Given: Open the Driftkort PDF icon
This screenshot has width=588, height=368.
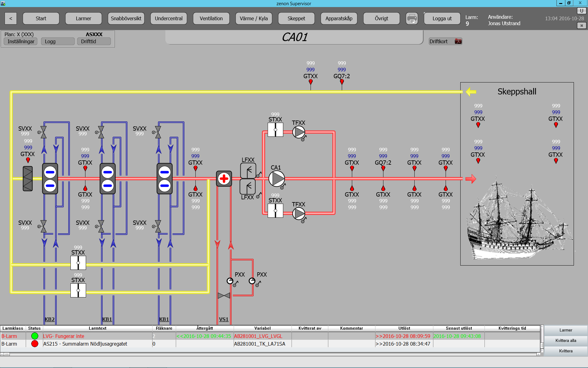Looking at the screenshot, I should [x=458, y=41].
